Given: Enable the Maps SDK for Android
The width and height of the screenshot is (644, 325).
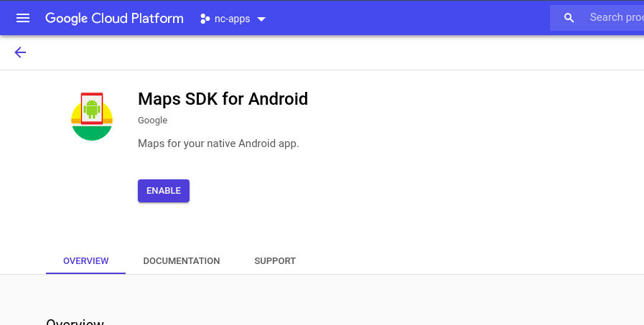Looking at the screenshot, I should [164, 191].
